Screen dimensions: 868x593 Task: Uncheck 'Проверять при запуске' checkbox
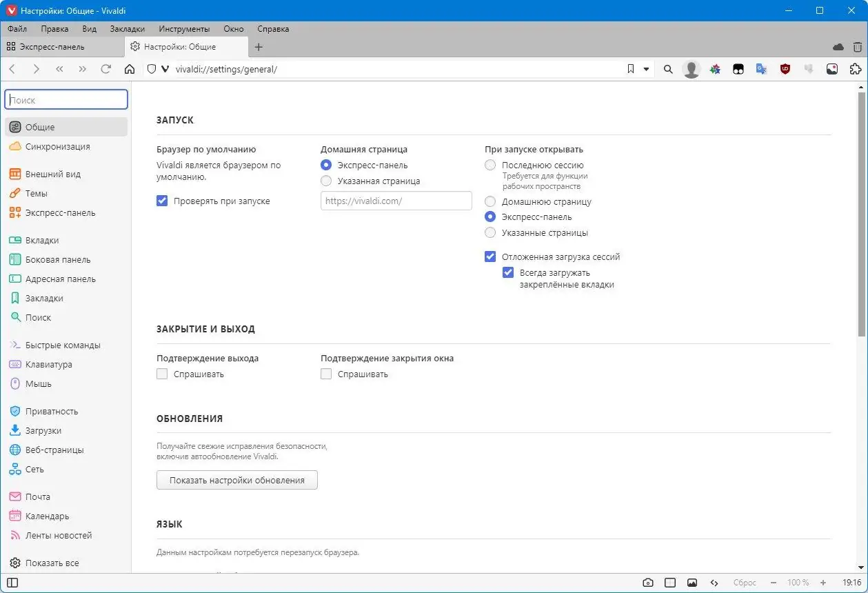pos(163,201)
